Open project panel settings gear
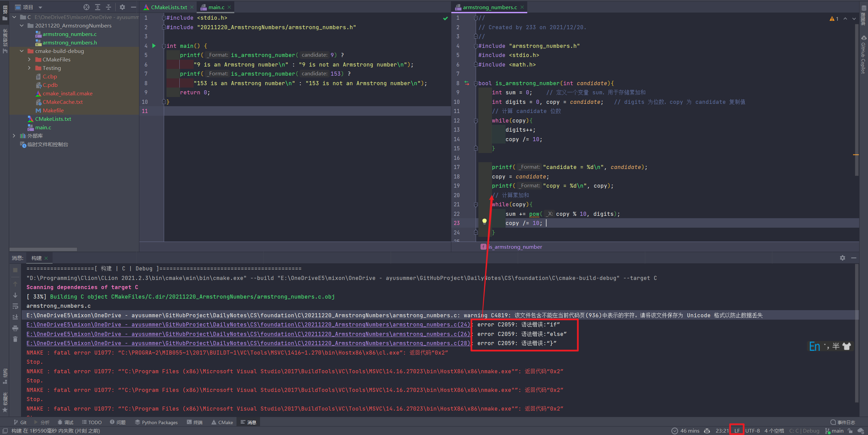Screen dimensions: 868x435 click(x=122, y=7)
